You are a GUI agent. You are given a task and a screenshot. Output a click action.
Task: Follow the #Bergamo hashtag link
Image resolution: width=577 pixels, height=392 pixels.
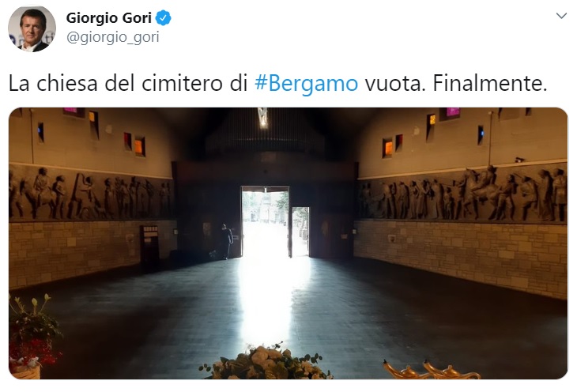306,83
